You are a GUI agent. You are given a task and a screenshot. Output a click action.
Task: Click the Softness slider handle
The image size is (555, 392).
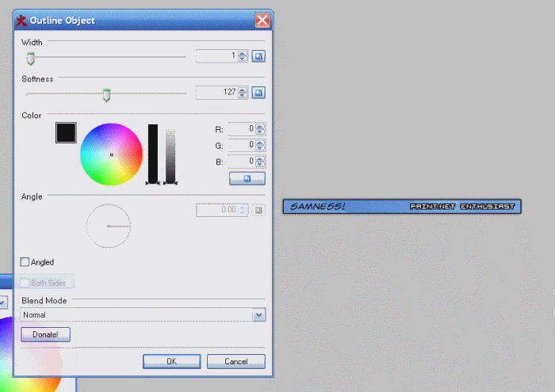pyautogui.click(x=106, y=95)
